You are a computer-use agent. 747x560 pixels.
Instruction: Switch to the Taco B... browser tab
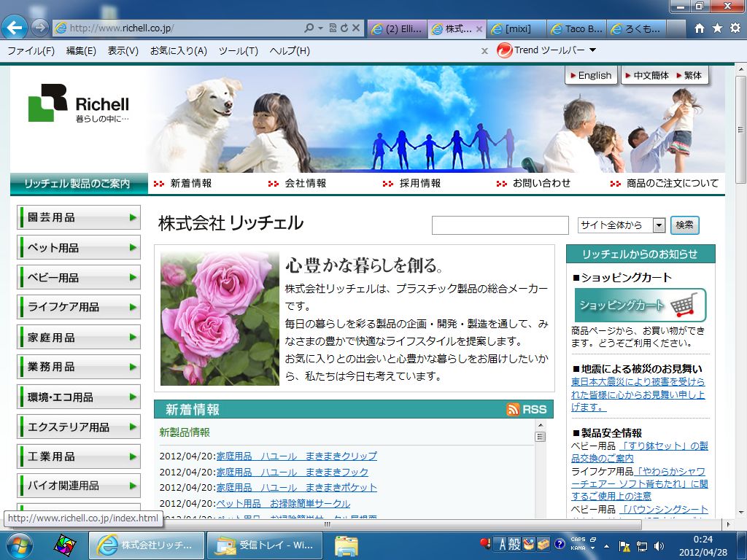576,28
